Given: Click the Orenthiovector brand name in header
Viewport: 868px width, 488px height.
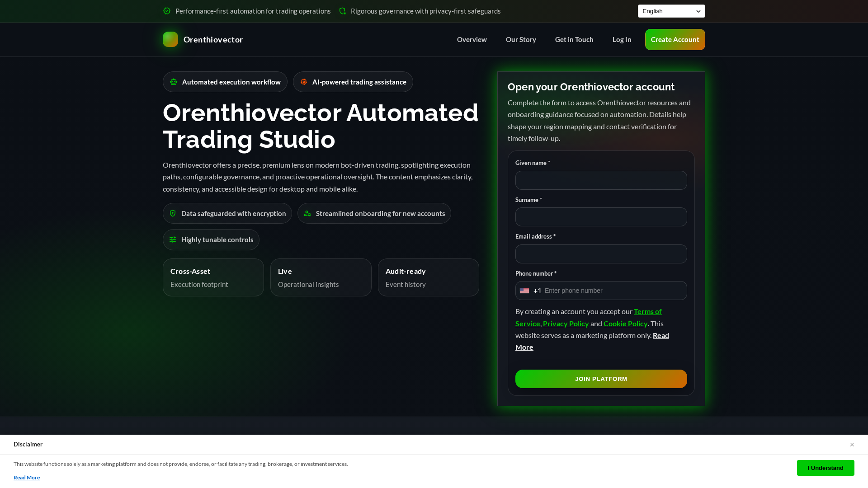Looking at the screenshot, I should (213, 39).
